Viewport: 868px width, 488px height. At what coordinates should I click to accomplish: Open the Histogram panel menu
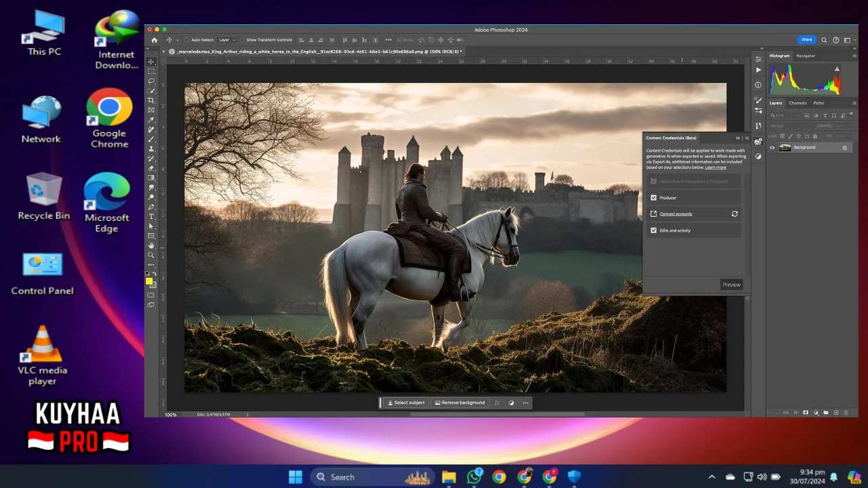click(854, 56)
